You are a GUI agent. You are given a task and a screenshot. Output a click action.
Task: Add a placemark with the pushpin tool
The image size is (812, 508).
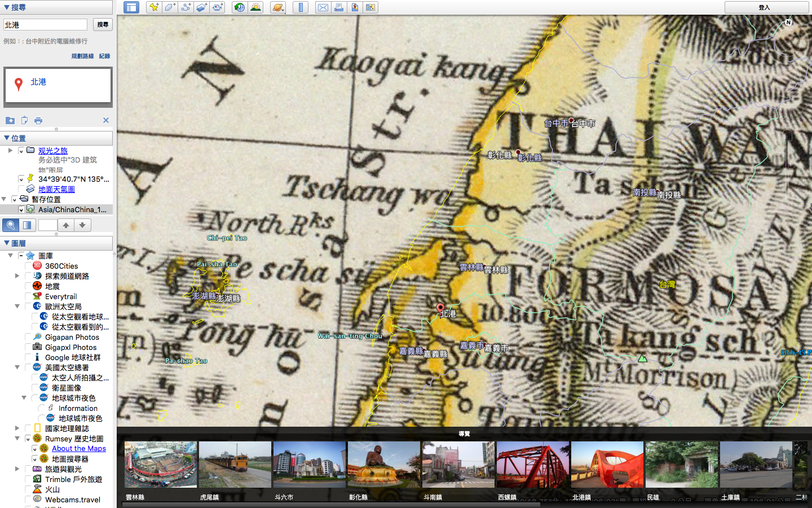153,7
